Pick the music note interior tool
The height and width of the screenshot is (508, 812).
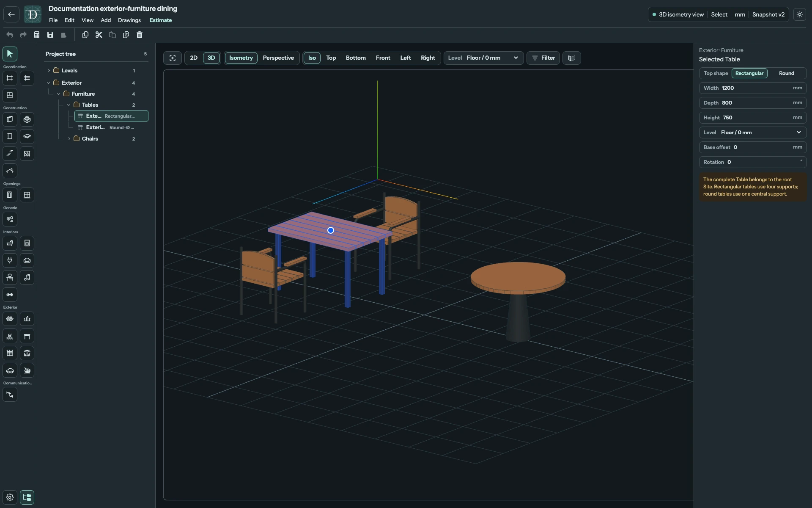[x=27, y=277]
